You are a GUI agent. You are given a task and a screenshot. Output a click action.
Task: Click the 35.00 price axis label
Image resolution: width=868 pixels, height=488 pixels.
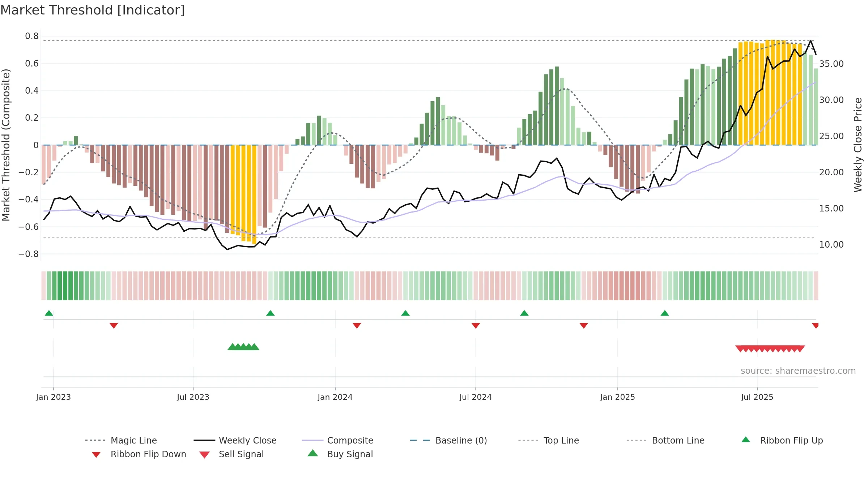click(x=831, y=64)
